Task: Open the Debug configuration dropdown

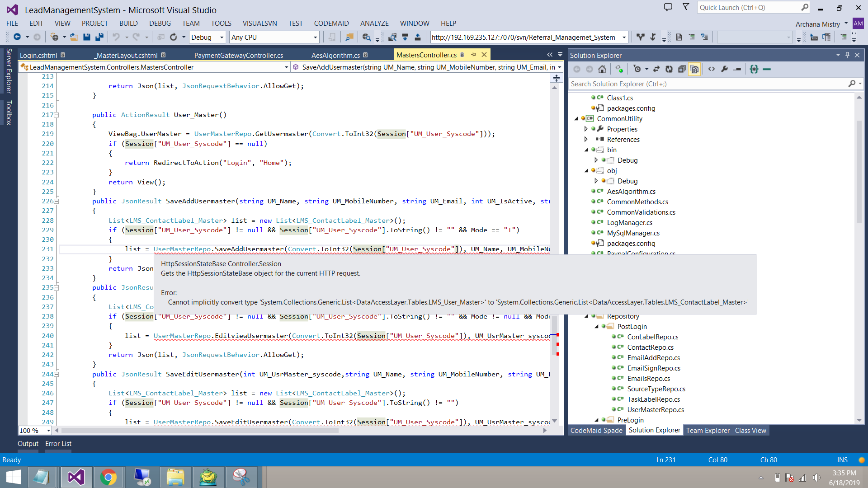Action: [207, 37]
